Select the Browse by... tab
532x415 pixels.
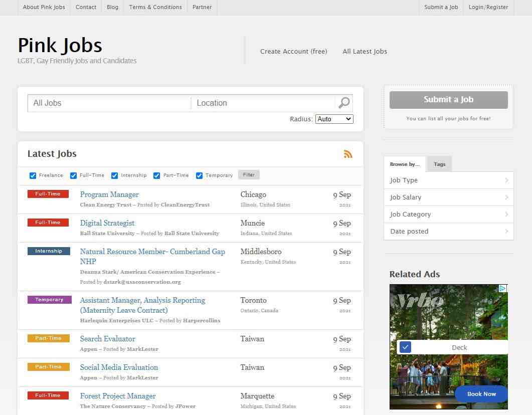click(405, 164)
